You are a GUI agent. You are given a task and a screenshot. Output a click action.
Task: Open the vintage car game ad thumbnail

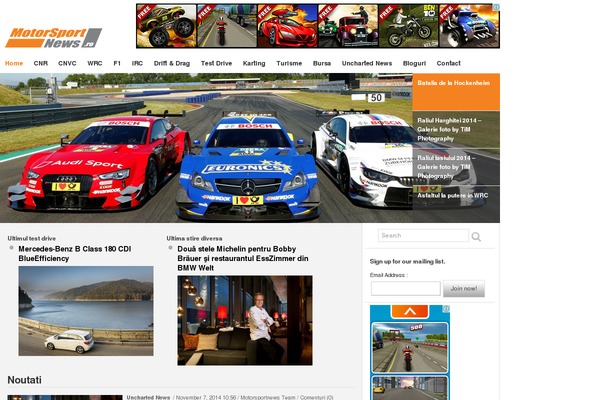348,26
